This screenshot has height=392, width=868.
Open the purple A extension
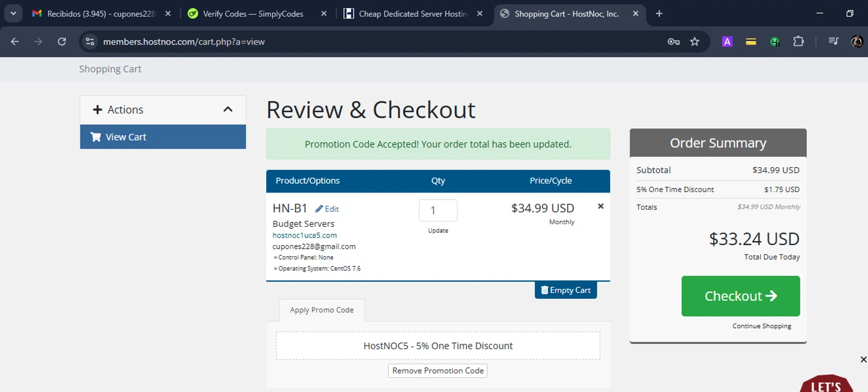(x=727, y=41)
